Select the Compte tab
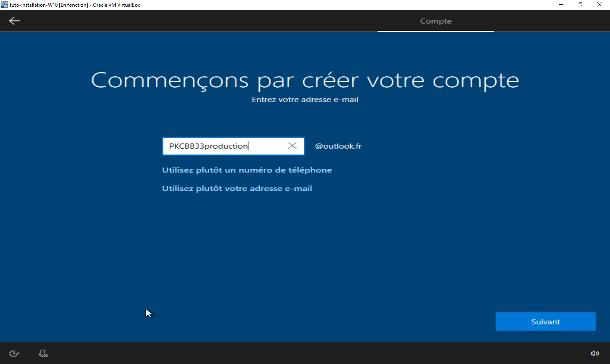 (x=435, y=21)
